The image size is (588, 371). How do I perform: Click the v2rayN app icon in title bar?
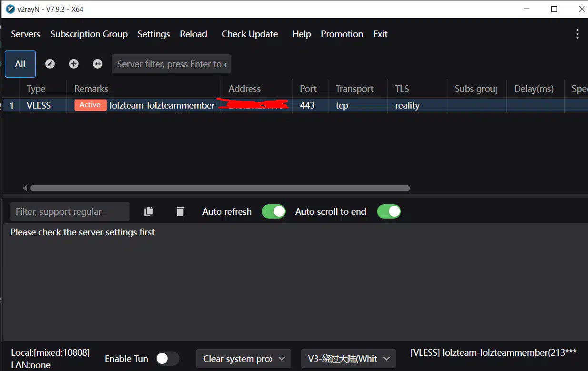pos(10,9)
